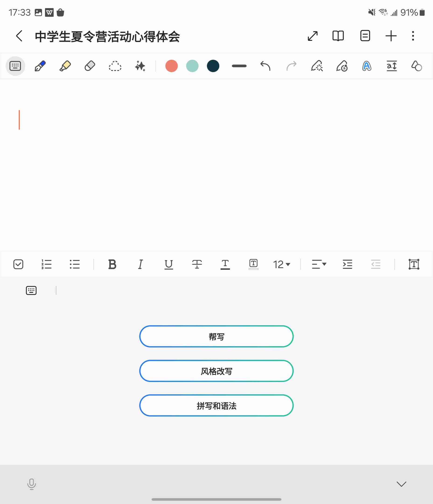Open the WPS notification icon in status bar

pos(49,12)
